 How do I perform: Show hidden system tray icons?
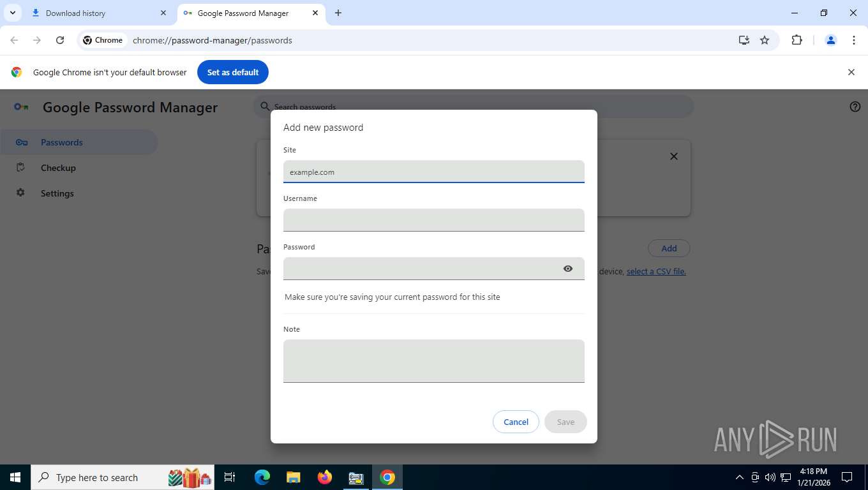click(x=740, y=477)
